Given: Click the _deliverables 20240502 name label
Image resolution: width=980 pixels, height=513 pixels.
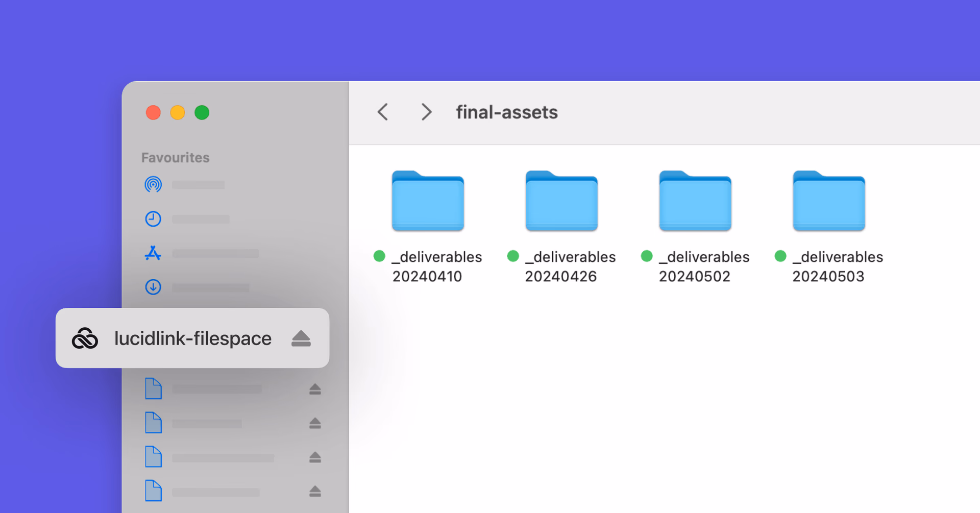Looking at the screenshot, I should tap(704, 266).
